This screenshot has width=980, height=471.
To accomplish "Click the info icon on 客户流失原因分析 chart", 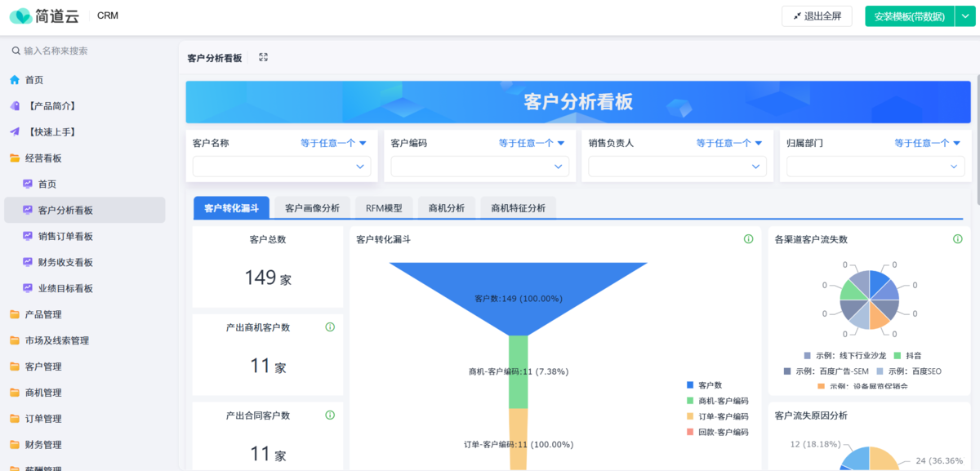I will 957,417.
